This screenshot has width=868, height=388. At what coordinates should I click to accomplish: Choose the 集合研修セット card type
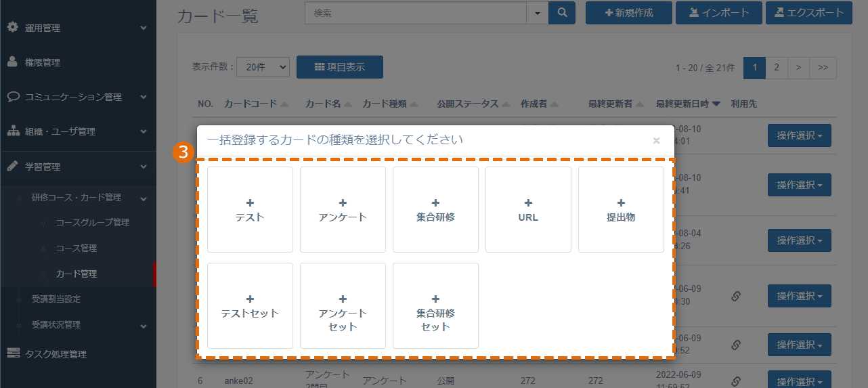tap(435, 306)
